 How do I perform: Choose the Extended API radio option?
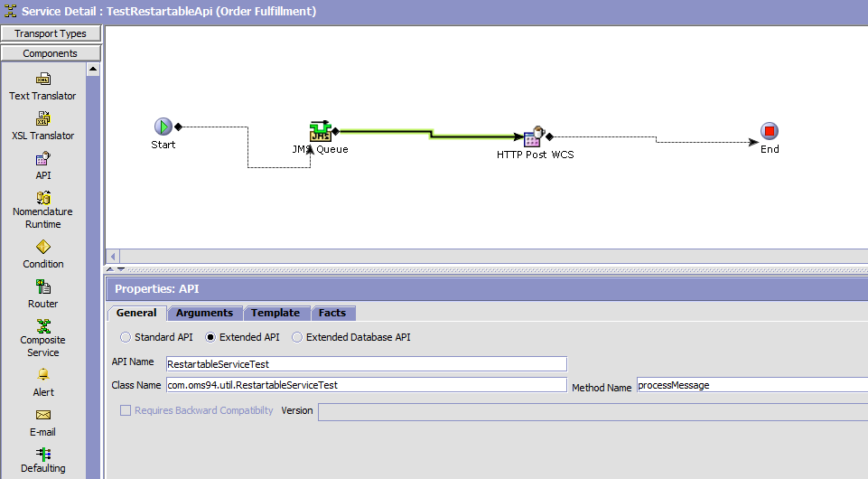click(210, 337)
